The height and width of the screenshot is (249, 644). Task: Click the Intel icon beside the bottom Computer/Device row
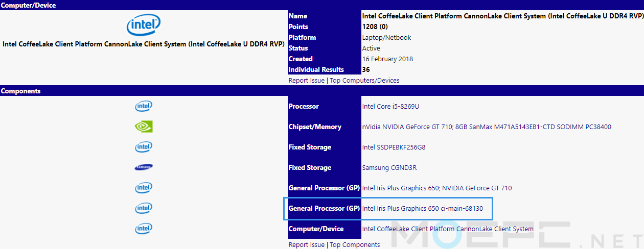pyautogui.click(x=144, y=229)
